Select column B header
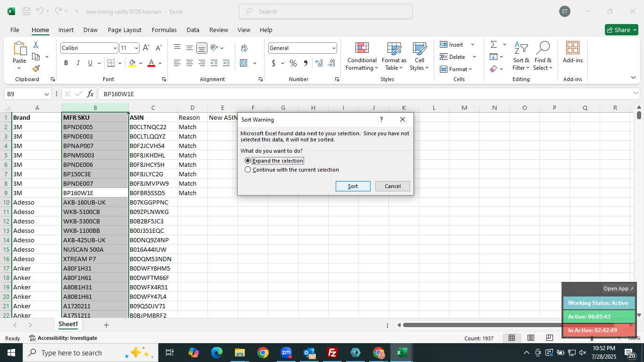The image size is (644, 362). pos(95,108)
